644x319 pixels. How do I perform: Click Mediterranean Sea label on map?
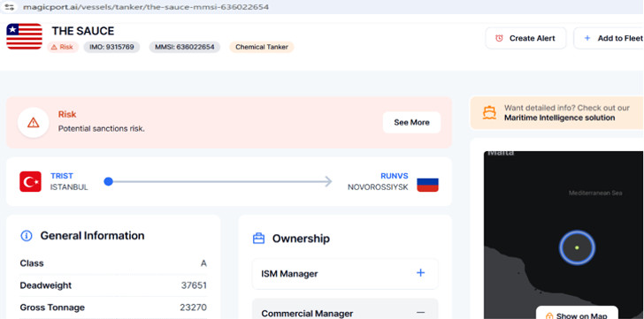pyautogui.click(x=595, y=193)
